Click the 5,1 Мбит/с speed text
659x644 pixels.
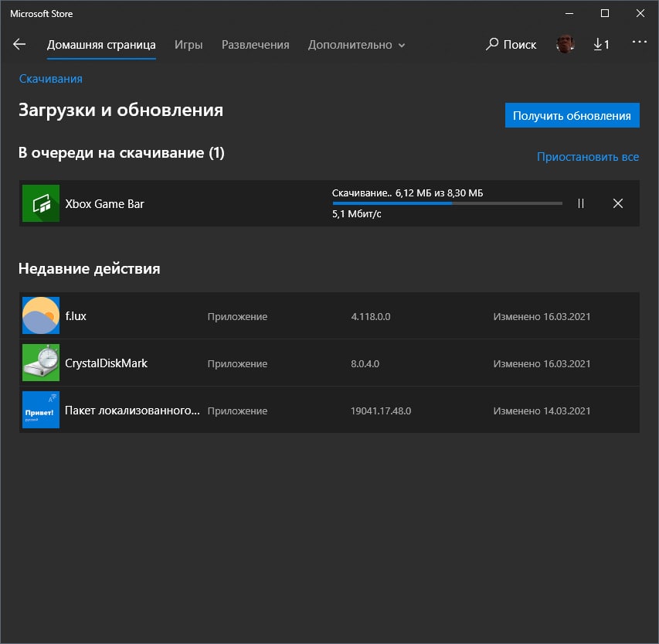click(357, 213)
